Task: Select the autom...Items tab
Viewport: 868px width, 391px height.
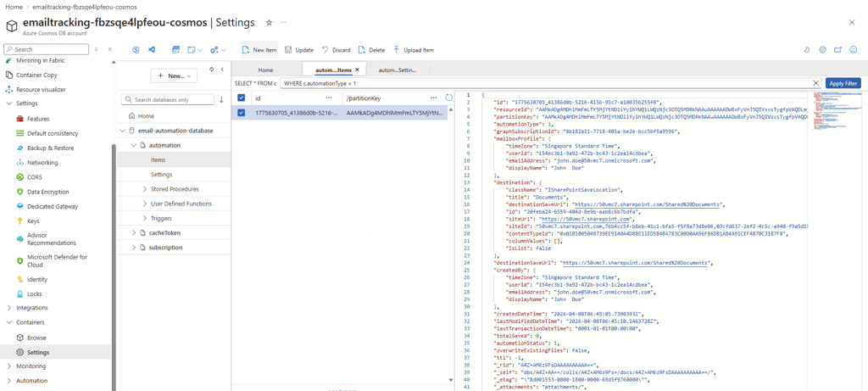Action: point(332,70)
